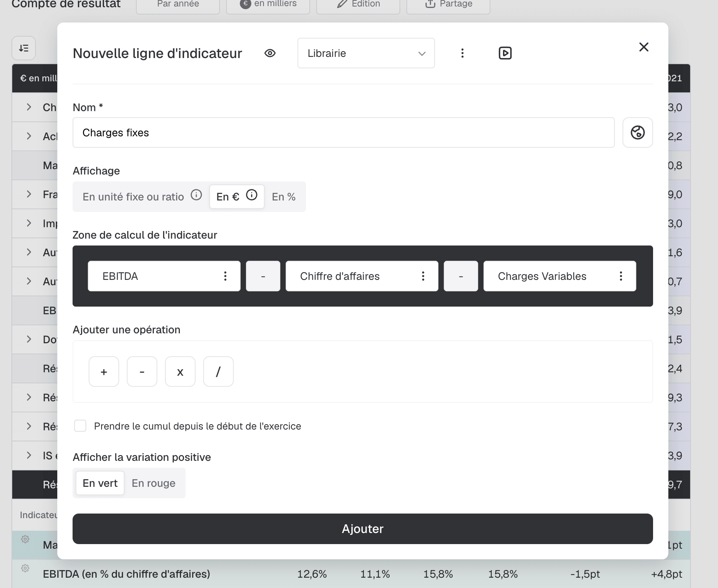Open the Edition button in top toolbar
The image size is (718, 588).
tap(358, 5)
